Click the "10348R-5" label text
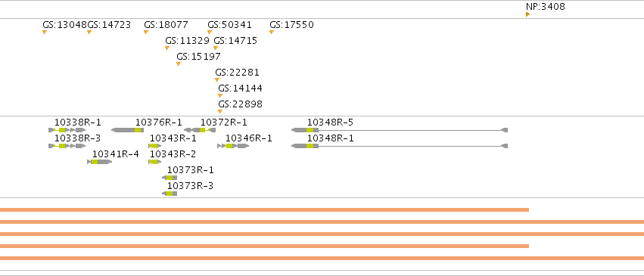Image resolution: width=644 pixels, height=276 pixels. click(x=330, y=122)
